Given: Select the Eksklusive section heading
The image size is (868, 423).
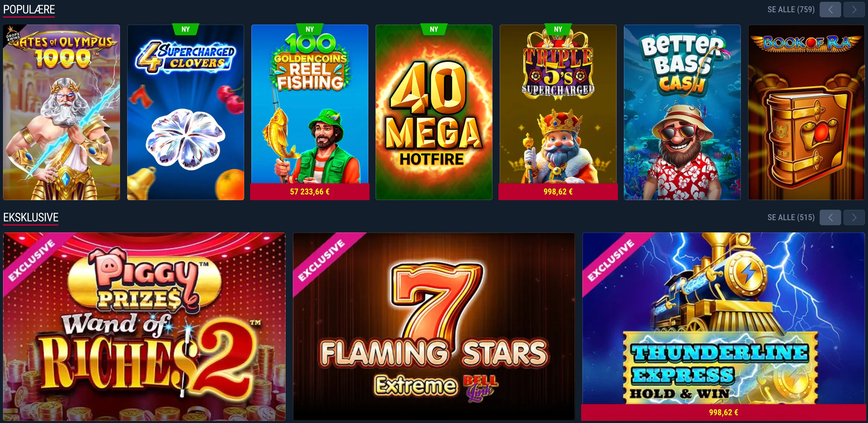Looking at the screenshot, I should click(x=31, y=217).
